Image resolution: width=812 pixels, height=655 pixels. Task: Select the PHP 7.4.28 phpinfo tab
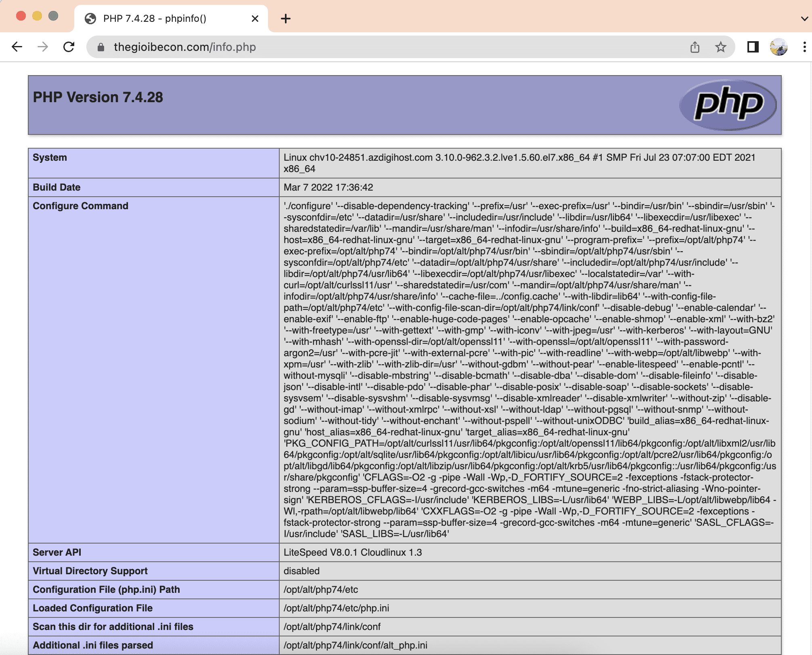pos(155,18)
